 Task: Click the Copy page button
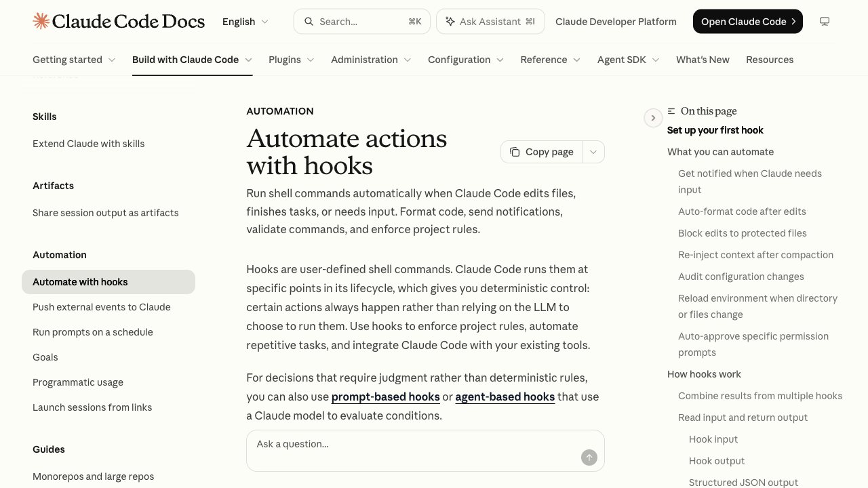pyautogui.click(x=542, y=152)
